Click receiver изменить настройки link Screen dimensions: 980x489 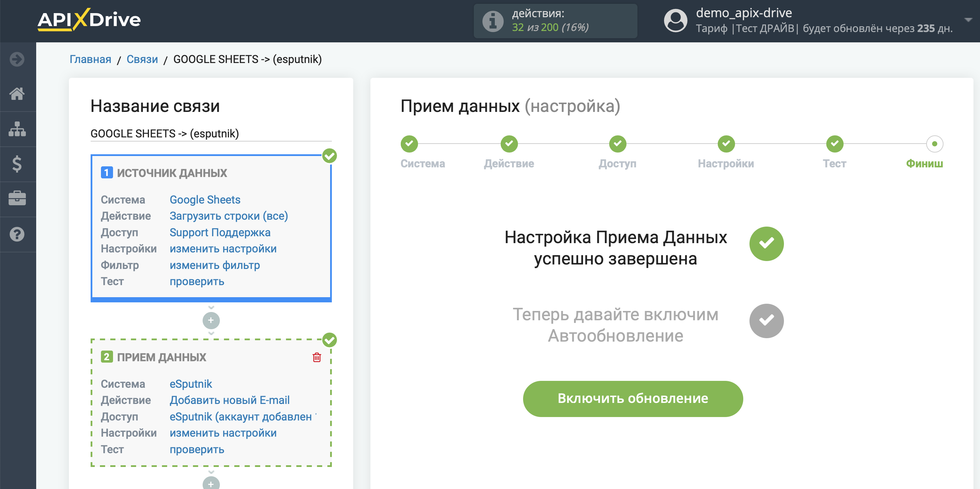click(223, 433)
